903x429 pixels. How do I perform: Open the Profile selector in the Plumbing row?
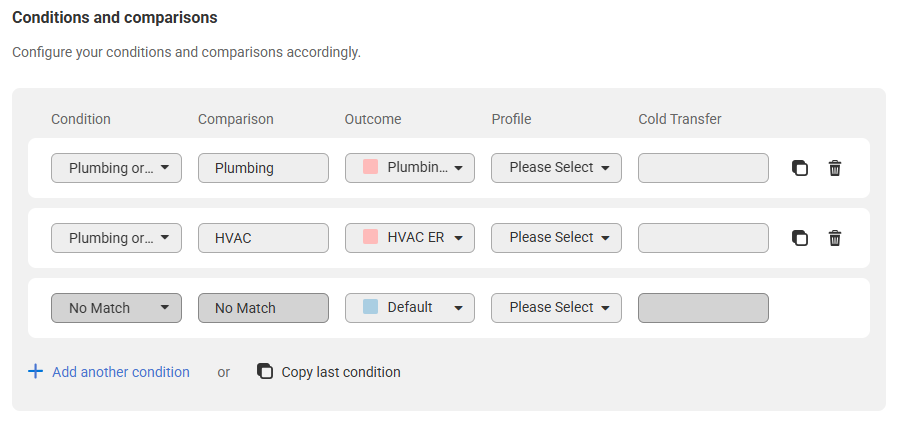point(556,168)
